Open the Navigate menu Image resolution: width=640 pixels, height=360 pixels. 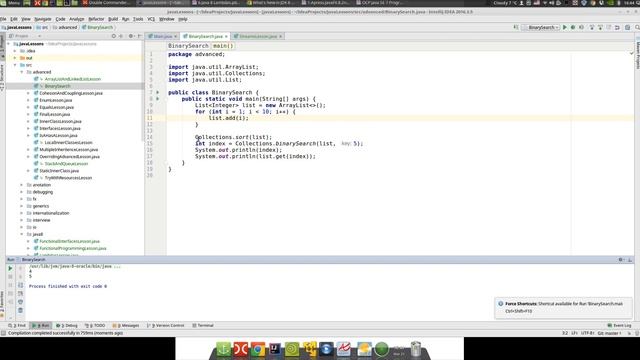42,19
